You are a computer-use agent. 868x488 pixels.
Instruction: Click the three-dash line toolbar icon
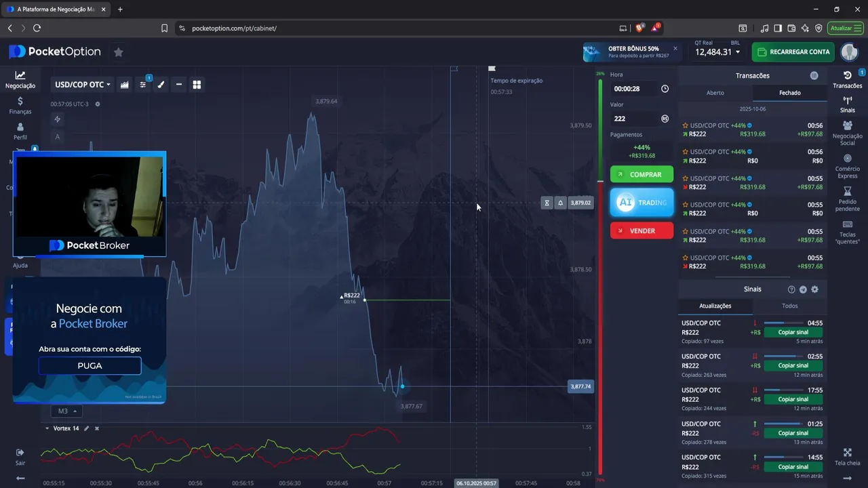click(x=179, y=85)
